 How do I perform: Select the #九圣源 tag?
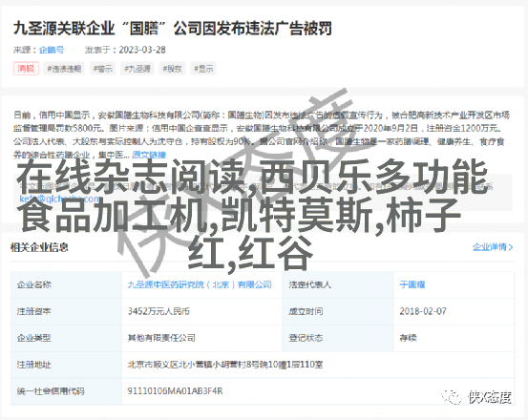pyautogui.click(x=137, y=69)
